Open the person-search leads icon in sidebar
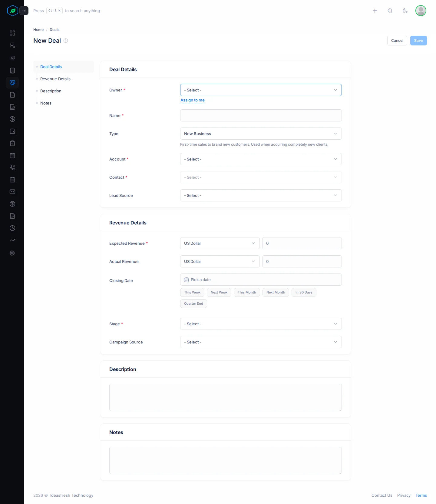This screenshot has width=436, height=504. 12,45
